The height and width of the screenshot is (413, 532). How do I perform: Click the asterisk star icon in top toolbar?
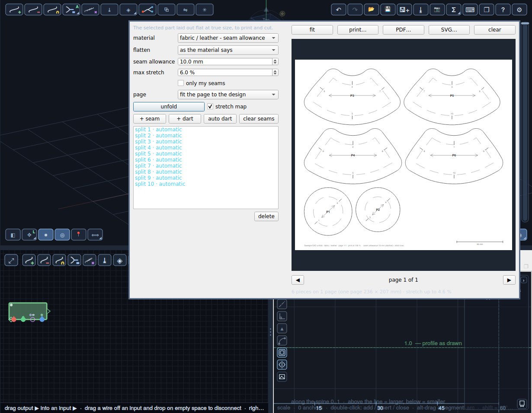(x=205, y=10)
